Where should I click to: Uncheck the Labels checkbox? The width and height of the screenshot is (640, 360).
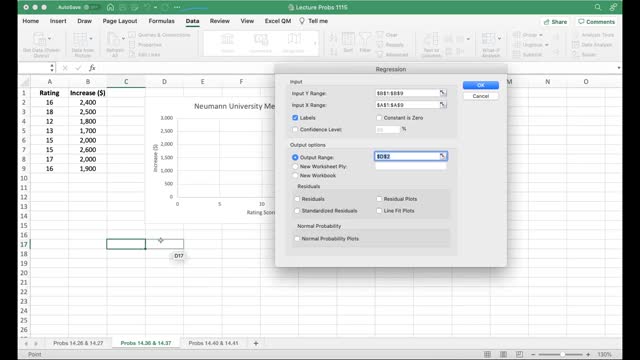point(295,118)
